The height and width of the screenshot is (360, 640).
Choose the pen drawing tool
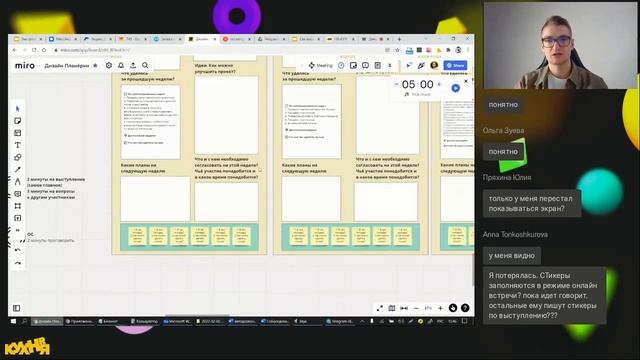tap(18, 182)
